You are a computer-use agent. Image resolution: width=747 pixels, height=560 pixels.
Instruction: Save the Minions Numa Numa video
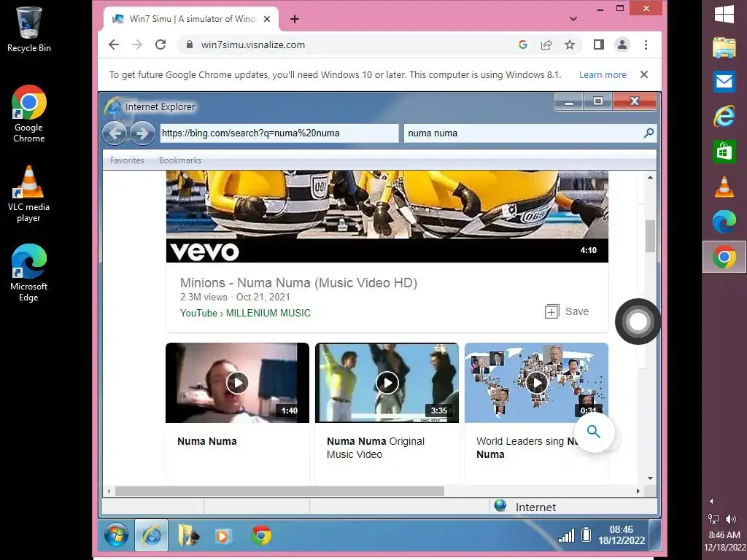567,311
